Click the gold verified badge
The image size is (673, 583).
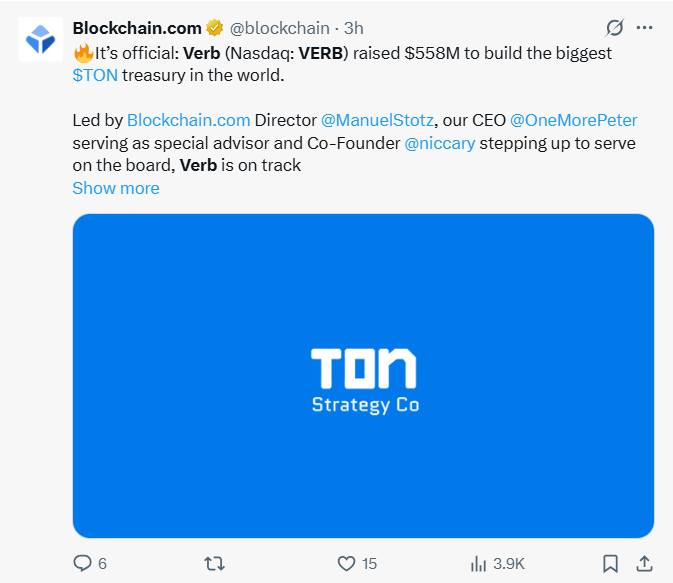pos(214,28)
